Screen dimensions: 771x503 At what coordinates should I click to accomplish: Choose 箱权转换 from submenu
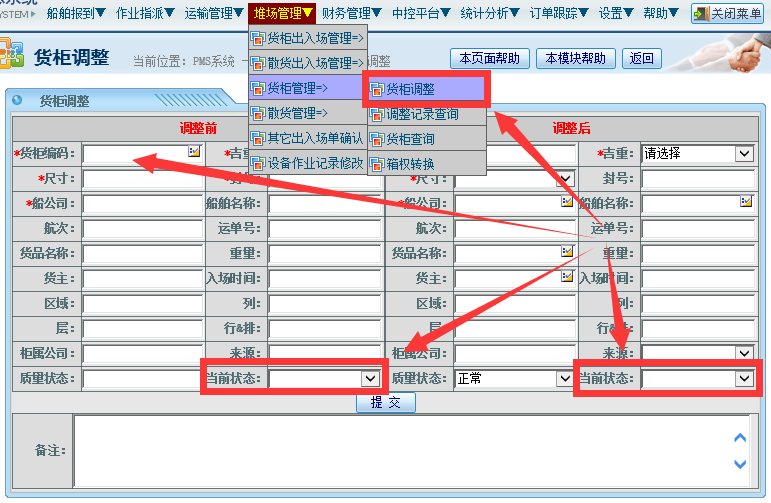(410, 163)
